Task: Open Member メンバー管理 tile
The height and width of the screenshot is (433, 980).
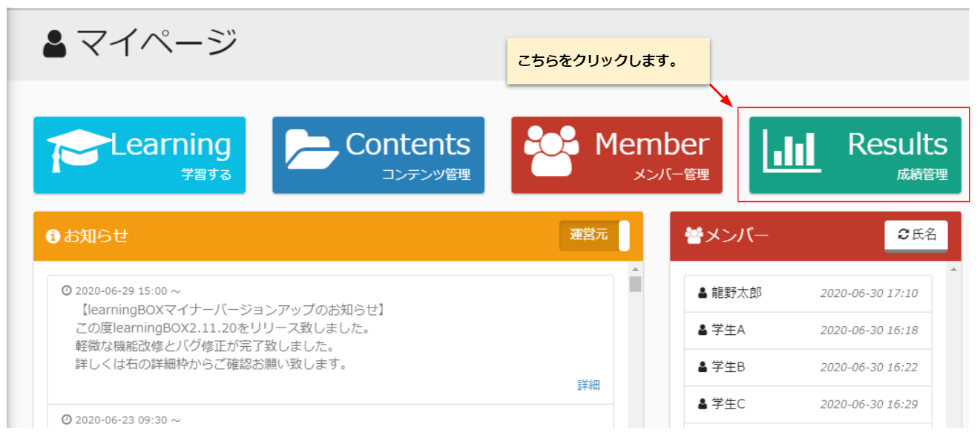Action: pos(616,154)
